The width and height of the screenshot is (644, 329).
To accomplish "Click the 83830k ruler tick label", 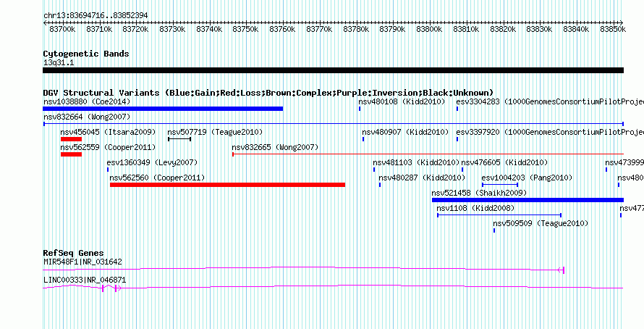I will pos(539,29).
